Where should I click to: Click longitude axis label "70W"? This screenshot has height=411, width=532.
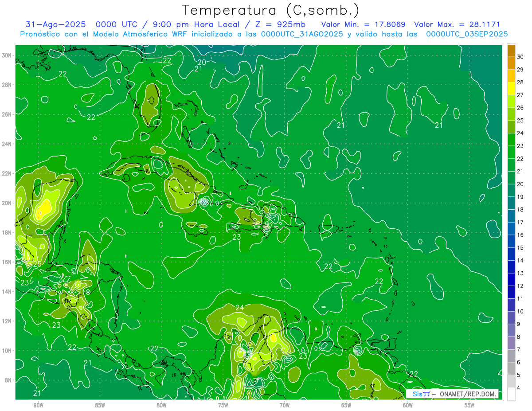tap(285, 405)
